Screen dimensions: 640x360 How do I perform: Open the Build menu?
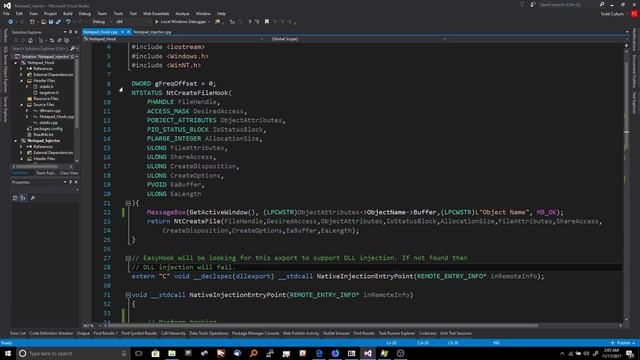click(68, 14)
